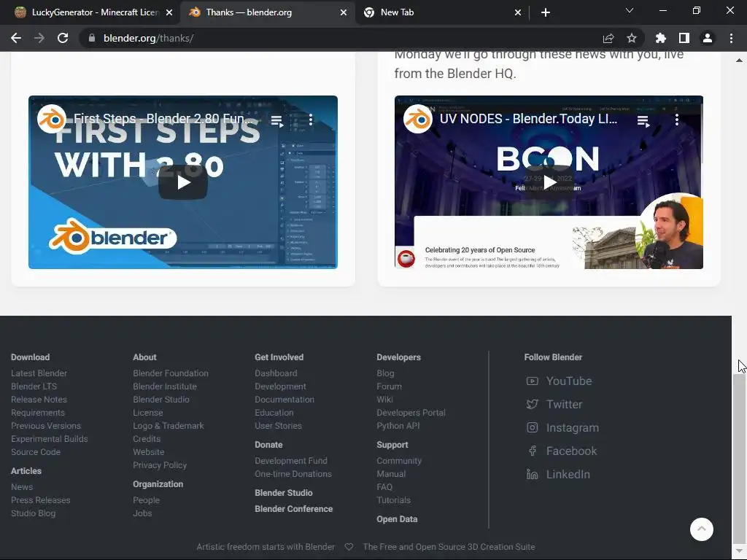
Task: Click Blender channel logo on UV NODES video
Action: pyautogui.click(x=418, y=119)
